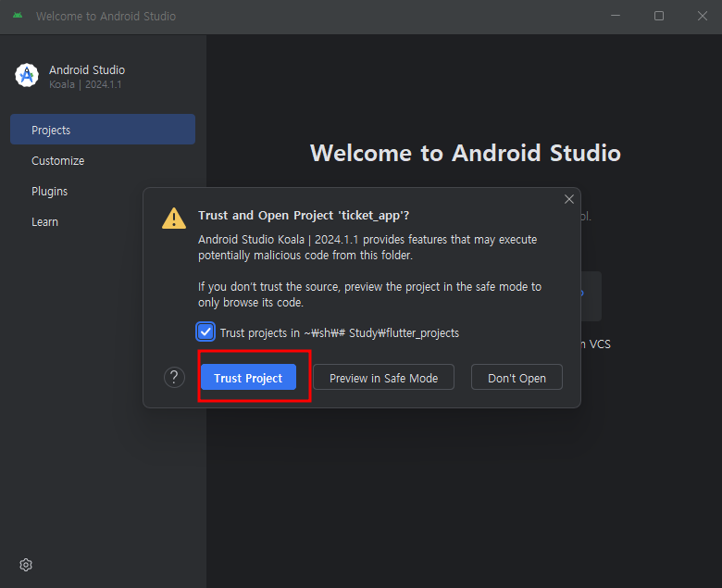
Task: Click the 'Welcome to Android Studio' heading
Action: 466,153
